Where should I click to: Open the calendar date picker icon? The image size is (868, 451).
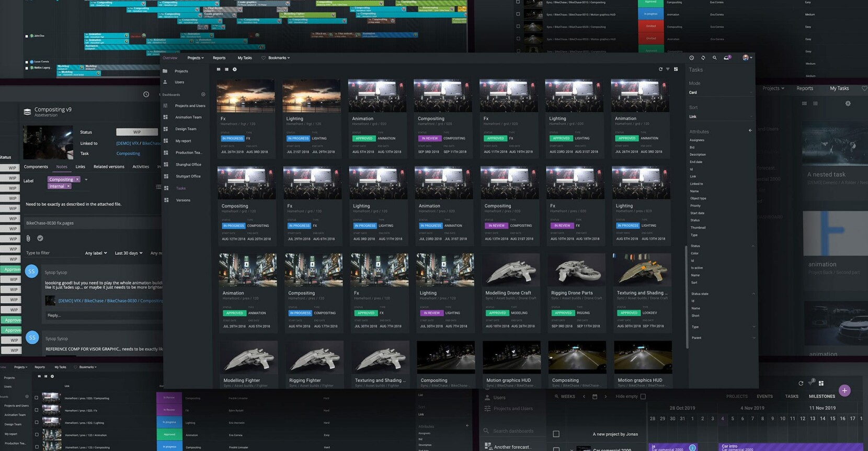[595, 397]
